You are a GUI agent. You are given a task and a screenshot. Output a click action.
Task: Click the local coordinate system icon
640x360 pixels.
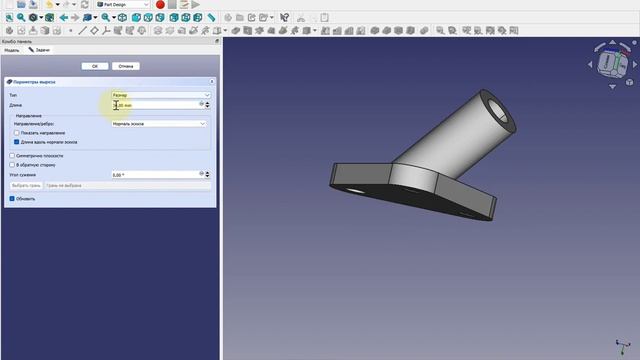(x=106, y=31)
